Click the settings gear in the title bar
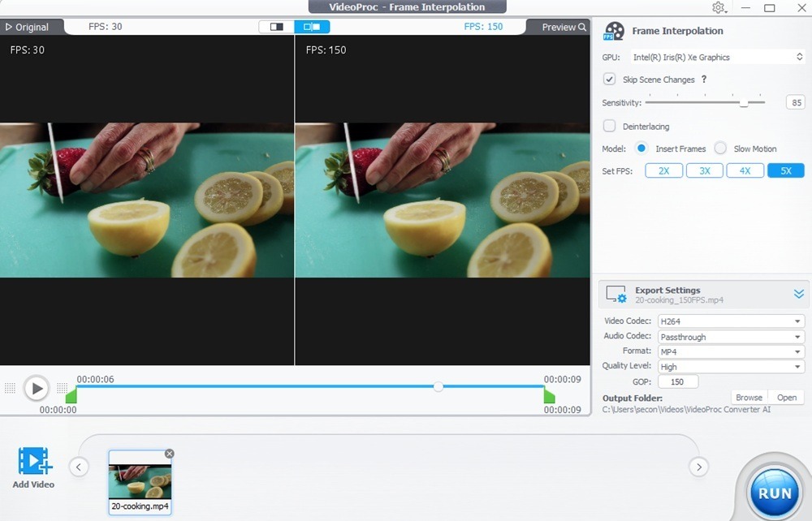The width and height of the screenshot is (812, 521). click(x=719, y=7)
